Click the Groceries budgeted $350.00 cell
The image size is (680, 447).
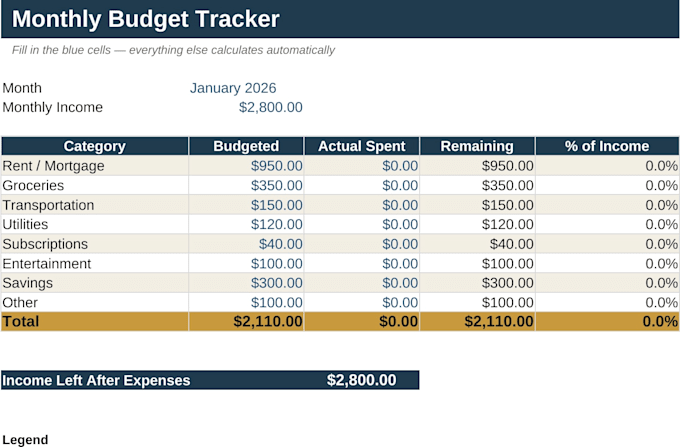[x=246, y=185]
